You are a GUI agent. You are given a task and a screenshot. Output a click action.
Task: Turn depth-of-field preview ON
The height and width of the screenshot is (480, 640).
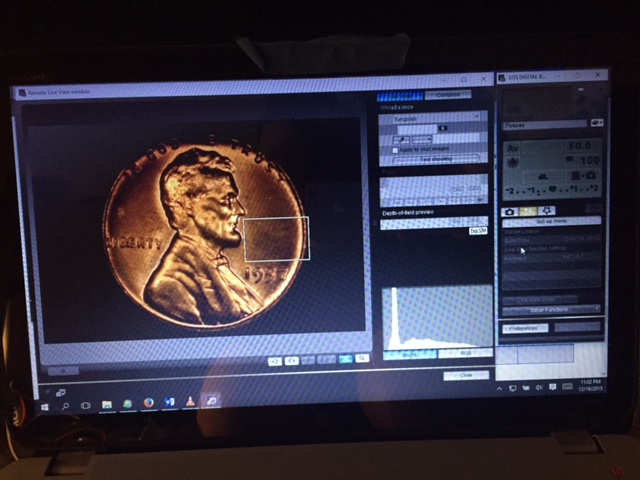pyautogui.click(x=457, y=222)
